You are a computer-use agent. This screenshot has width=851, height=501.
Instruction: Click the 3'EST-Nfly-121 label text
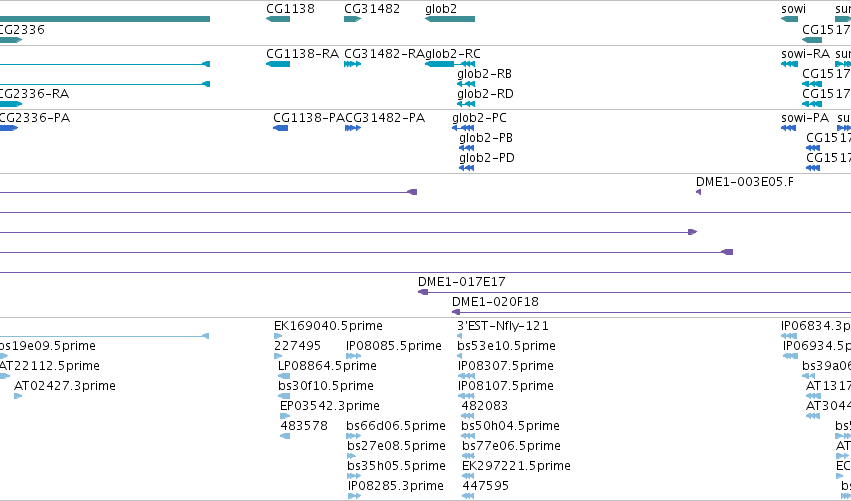coord(503,326)
